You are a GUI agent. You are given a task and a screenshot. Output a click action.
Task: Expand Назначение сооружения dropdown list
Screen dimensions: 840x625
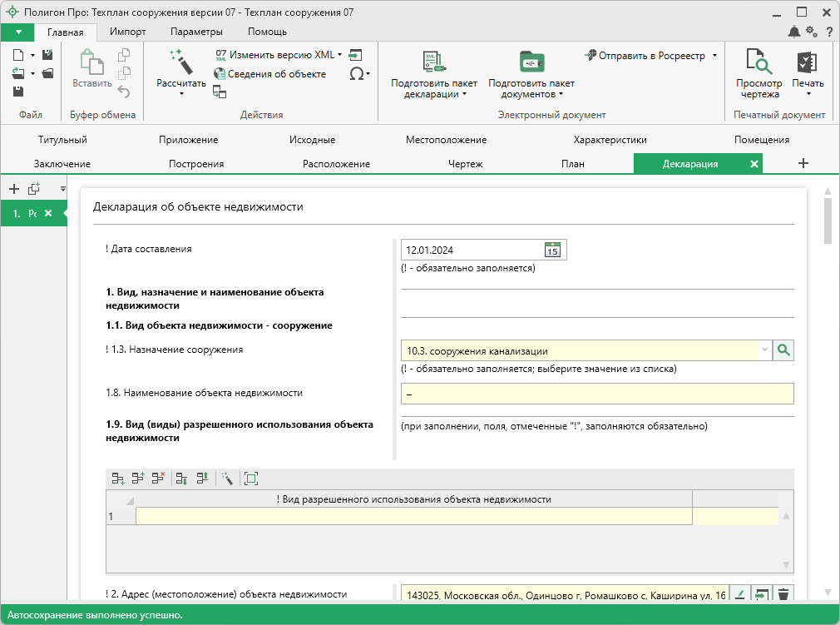(x=764, y=350)
